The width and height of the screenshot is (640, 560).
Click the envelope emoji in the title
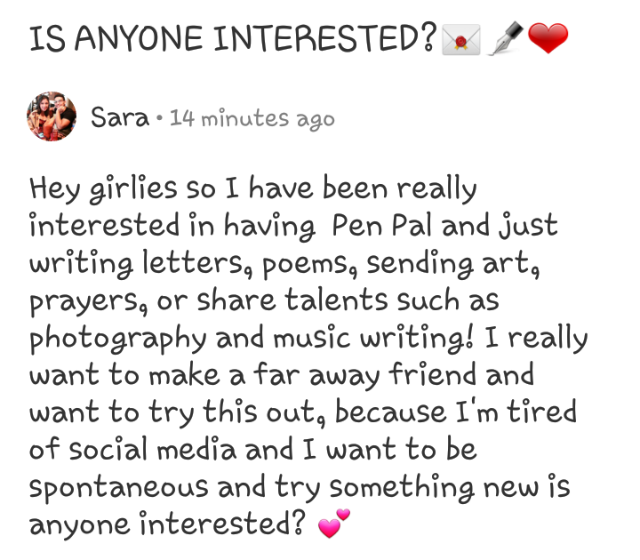461,40
